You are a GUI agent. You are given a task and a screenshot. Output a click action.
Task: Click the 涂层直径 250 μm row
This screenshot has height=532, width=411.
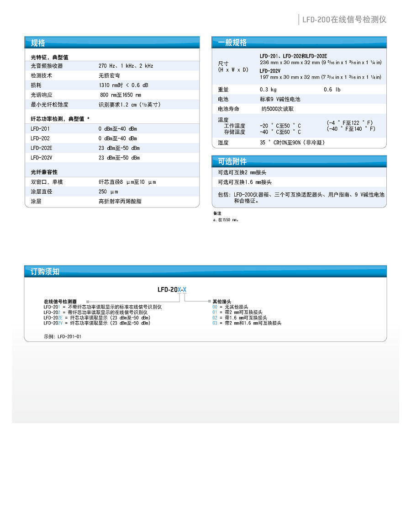coord(112,192)
